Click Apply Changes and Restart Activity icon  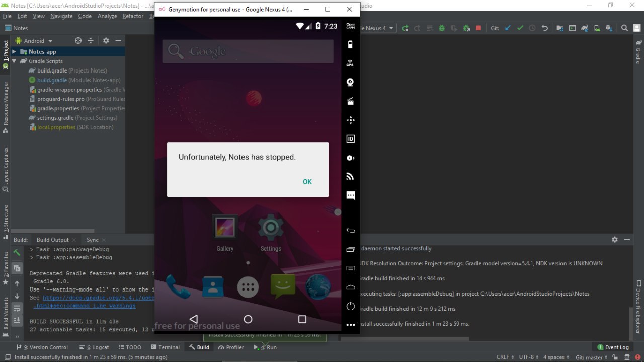417,28
